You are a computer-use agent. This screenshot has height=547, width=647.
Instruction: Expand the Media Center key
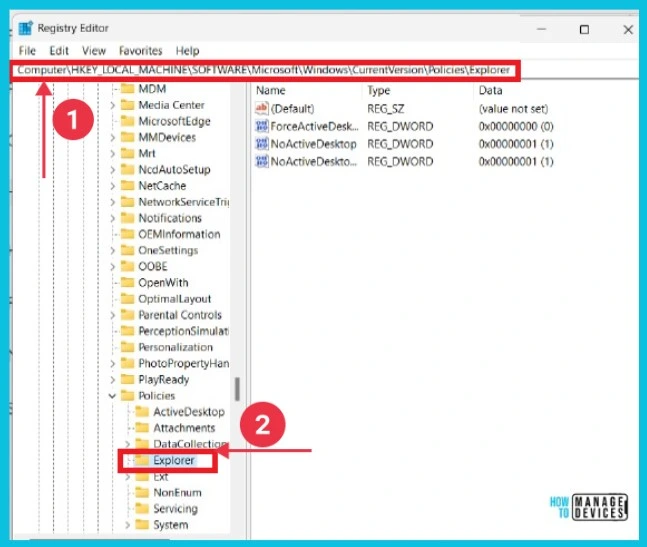[x=113, y=105]
